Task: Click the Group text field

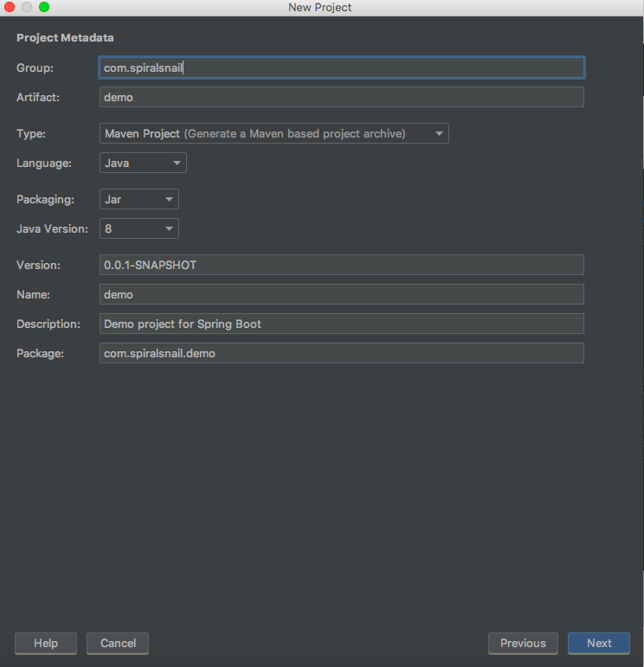Action: pos(341,67)
